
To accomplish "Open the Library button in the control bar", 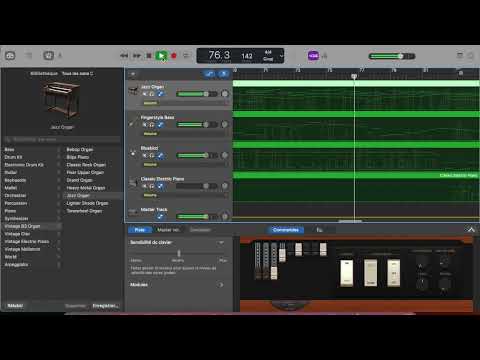I will coord(10,55).
